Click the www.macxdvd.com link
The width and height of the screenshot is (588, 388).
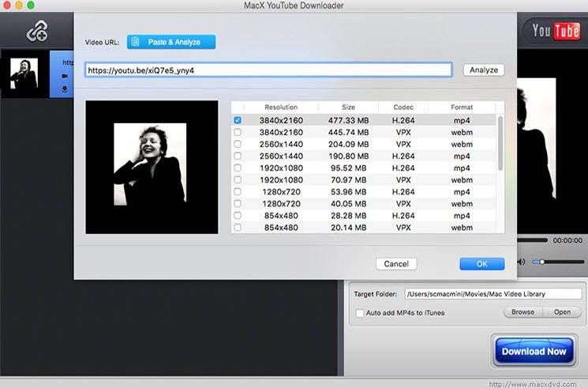tap(533, 384)
